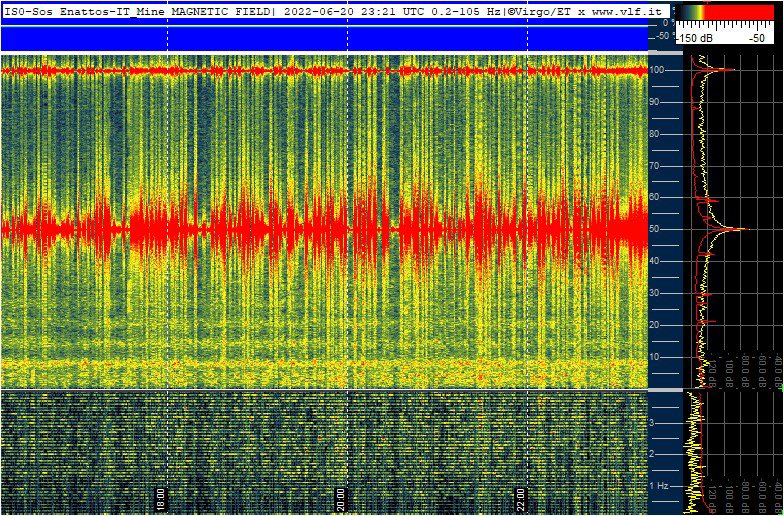Click the gray divider between frequency axes
Image resolution: width=784 pixels, height=516 pixels.
666,389
